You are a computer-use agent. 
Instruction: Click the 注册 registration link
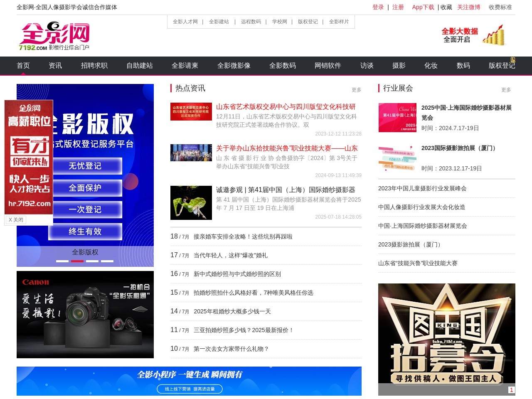tap(398, 7)
